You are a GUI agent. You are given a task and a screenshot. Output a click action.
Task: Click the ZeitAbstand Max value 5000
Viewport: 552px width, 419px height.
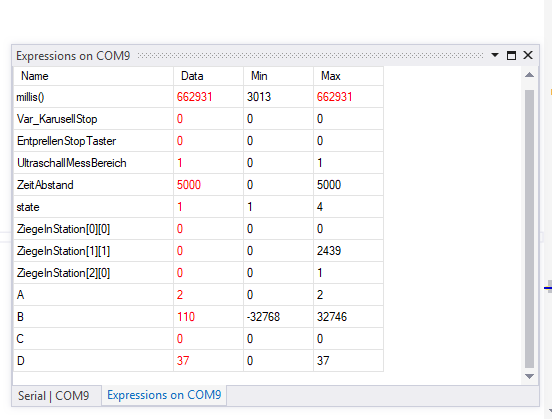329,185
